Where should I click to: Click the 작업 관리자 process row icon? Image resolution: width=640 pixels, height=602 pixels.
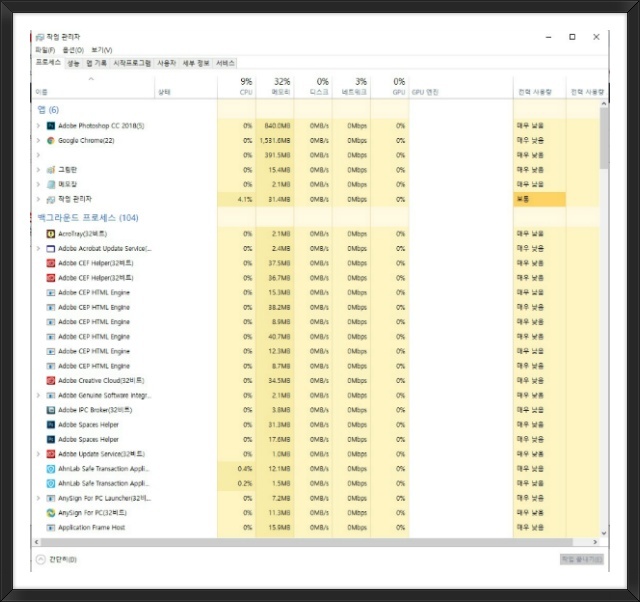[51, 199]
